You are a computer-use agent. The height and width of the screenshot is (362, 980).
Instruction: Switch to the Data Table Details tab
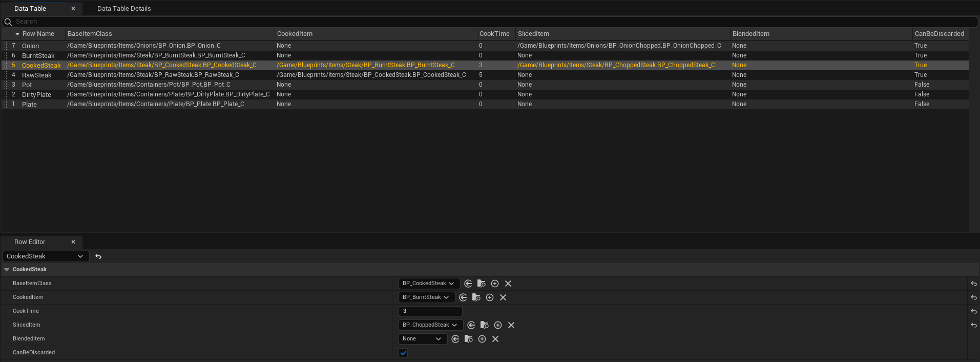click(x=124, y=9)
